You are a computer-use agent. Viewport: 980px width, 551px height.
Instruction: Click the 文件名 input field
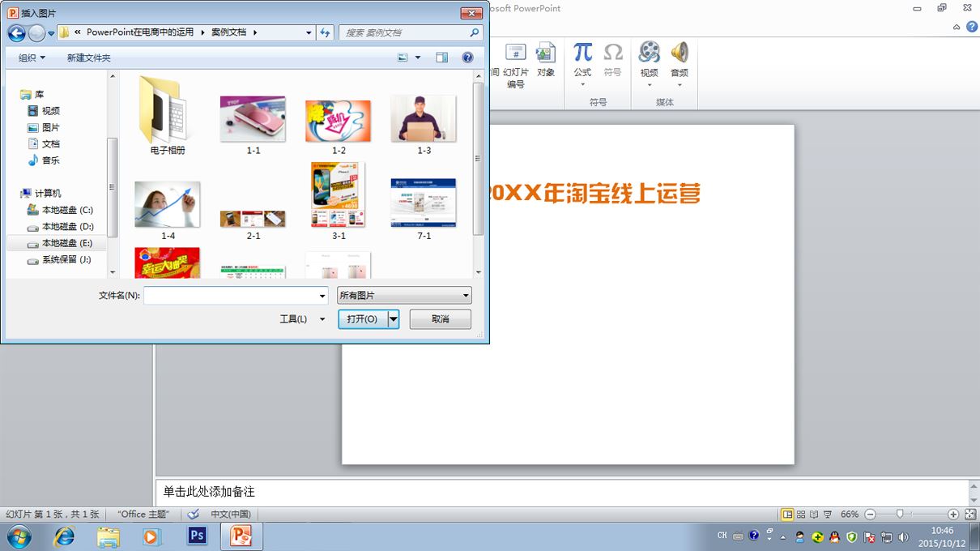(x=231, y=296)
